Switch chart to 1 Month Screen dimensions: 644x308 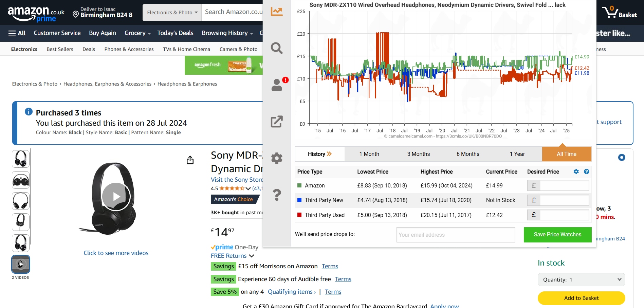tap(369, 154)
